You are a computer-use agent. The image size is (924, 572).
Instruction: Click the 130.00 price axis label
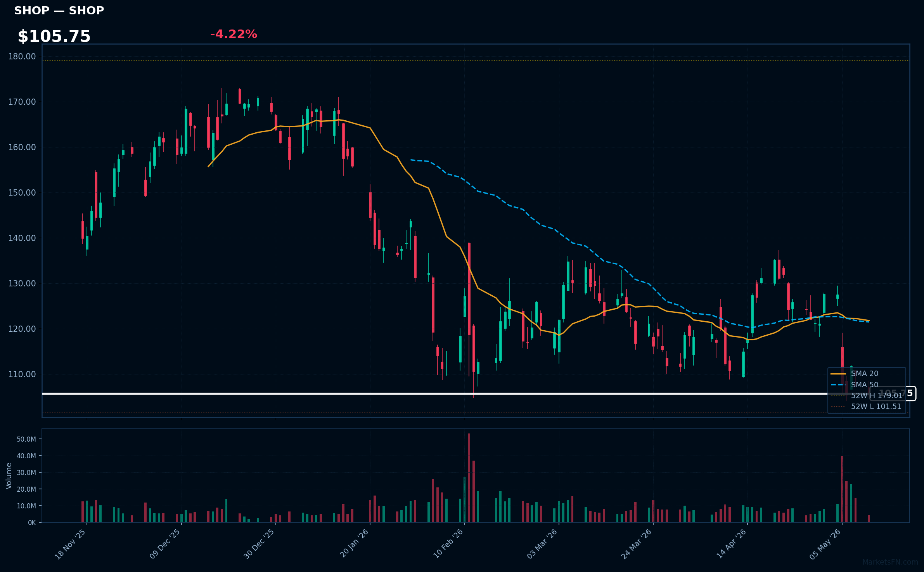coord(22,284)
